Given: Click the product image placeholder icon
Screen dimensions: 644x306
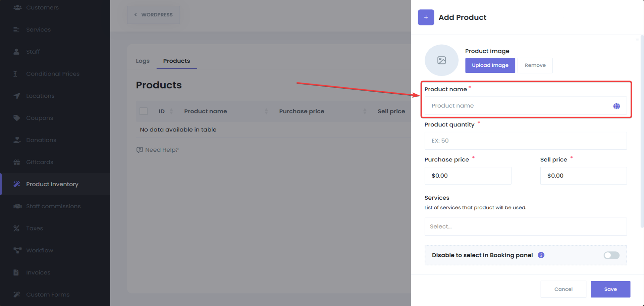Looking at the screenshot, I should [x=441, y=60].
